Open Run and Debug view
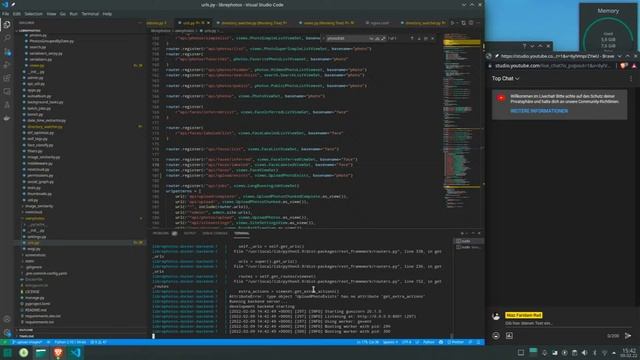Screen dimensions: 640x360 coord(7,65)
